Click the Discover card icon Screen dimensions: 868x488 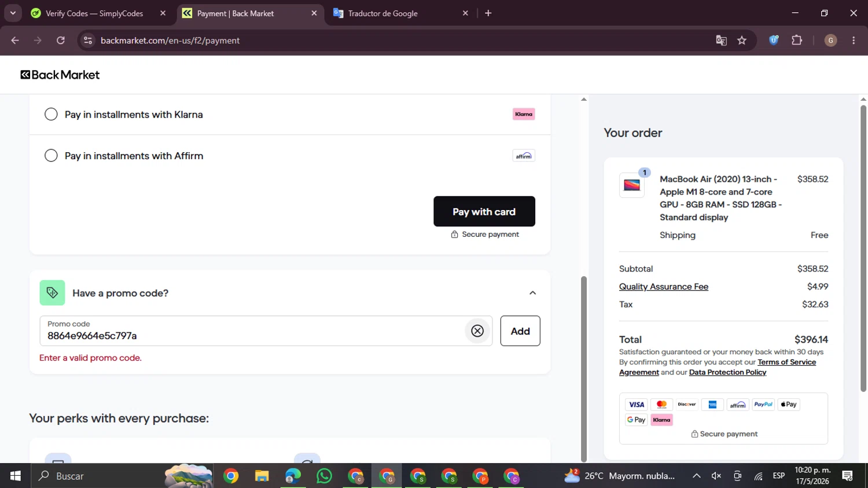[x=687, y=405]
